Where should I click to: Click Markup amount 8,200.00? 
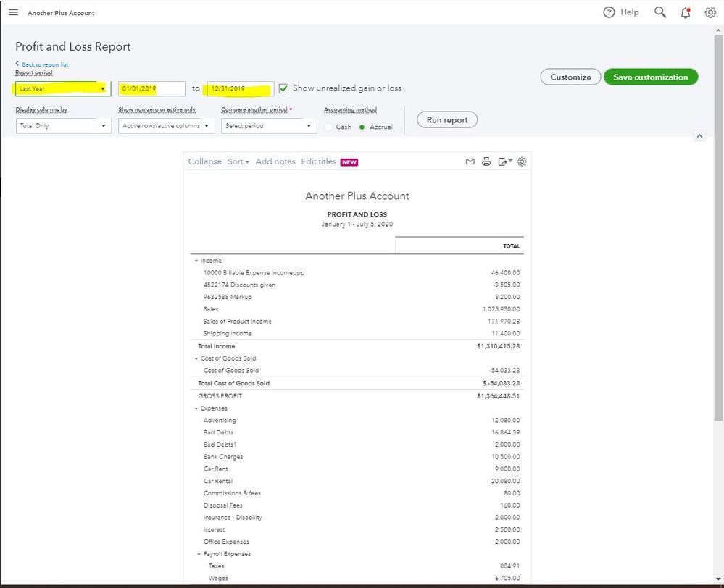[507, 297]
